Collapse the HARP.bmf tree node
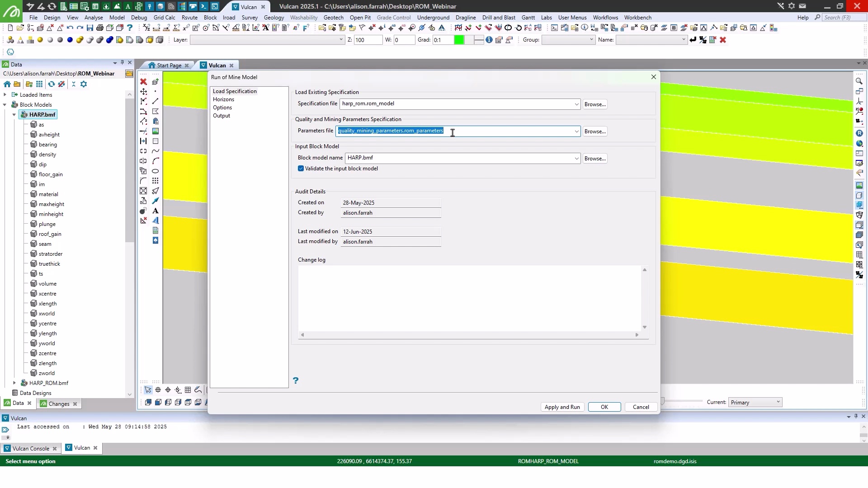 [x=14, y=115]
